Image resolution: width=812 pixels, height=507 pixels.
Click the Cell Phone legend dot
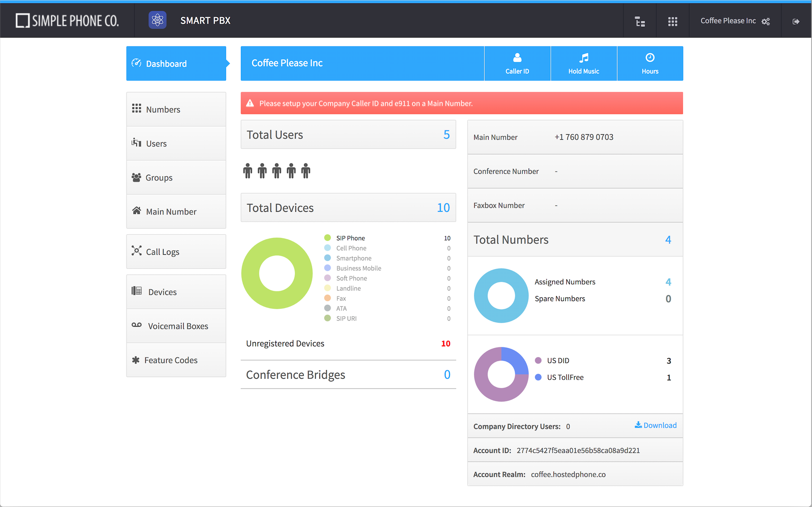coord(328,248)
